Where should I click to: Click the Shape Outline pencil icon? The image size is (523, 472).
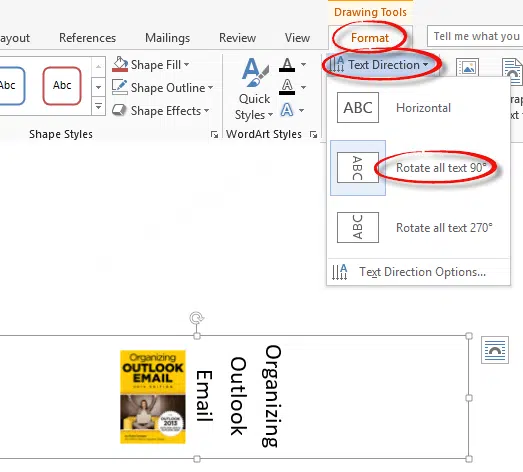pos(119,87)
